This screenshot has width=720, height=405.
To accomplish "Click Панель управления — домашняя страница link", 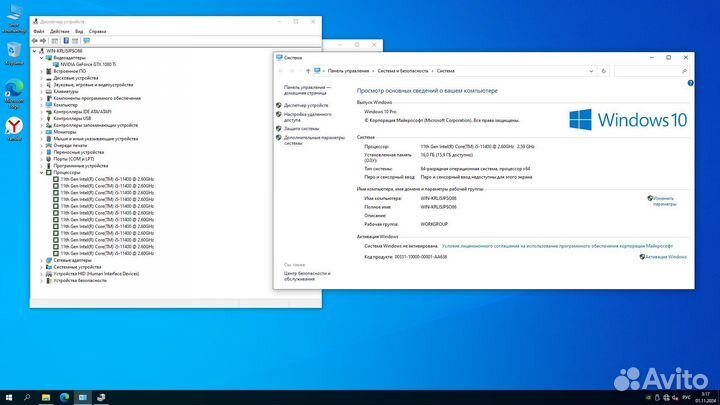I will [x=307, y=90].
